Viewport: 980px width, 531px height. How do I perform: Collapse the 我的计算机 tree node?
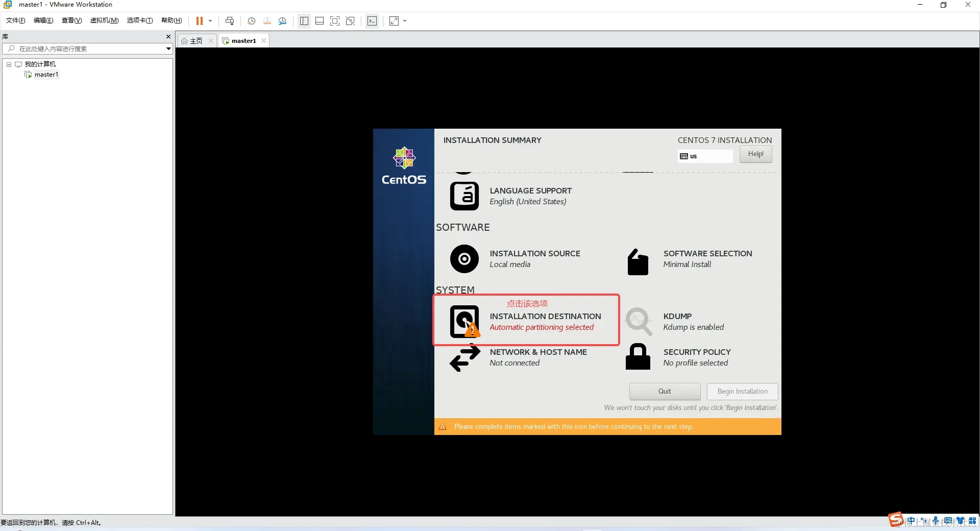pos(9,64)
